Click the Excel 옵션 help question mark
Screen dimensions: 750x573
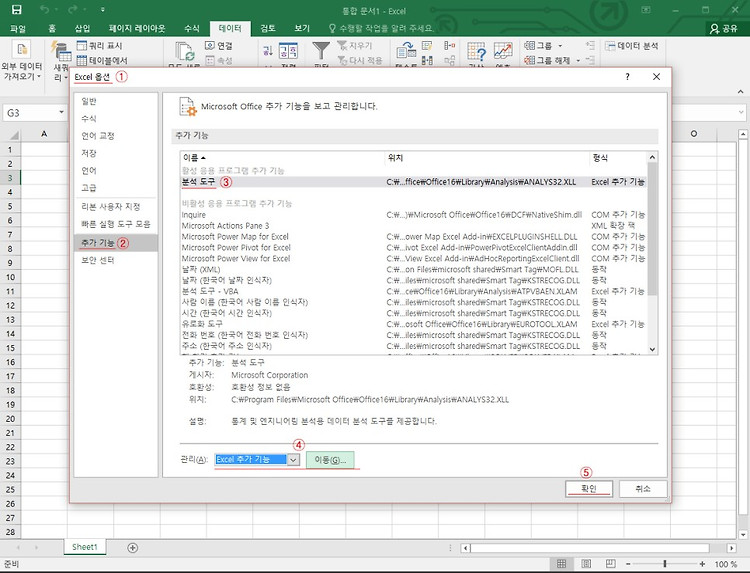pyautogui.click(x=627, y=77)
